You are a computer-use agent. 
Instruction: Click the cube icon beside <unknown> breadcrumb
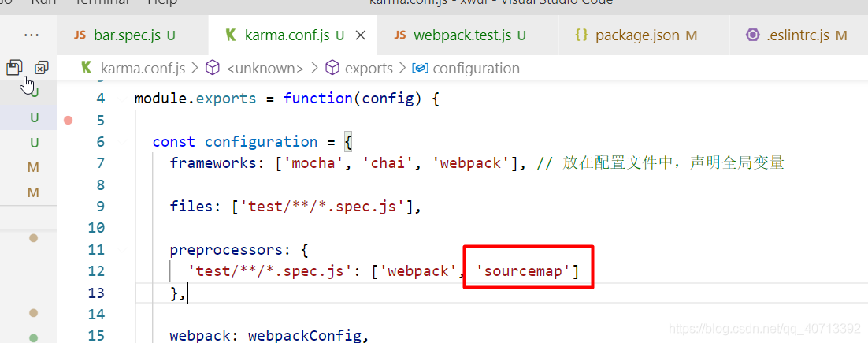(x=213, y=68)
